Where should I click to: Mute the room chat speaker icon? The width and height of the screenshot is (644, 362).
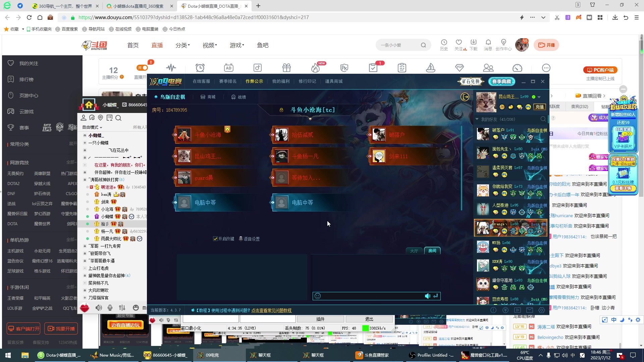[x=427, y=296]
